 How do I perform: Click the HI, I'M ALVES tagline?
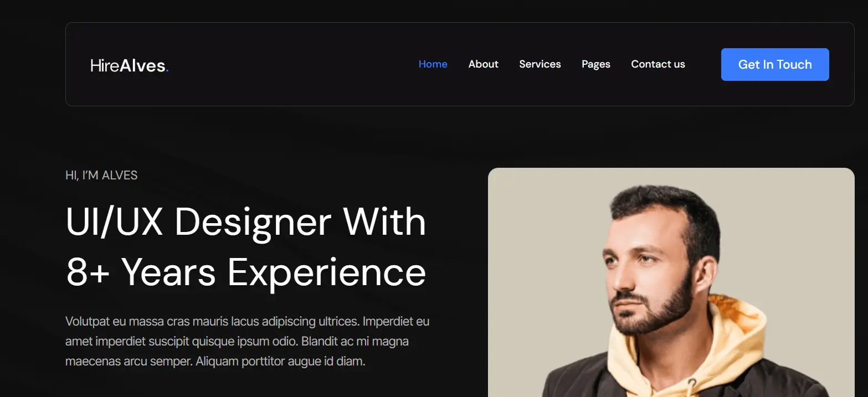pyautogui.click(x=101, y=176)
